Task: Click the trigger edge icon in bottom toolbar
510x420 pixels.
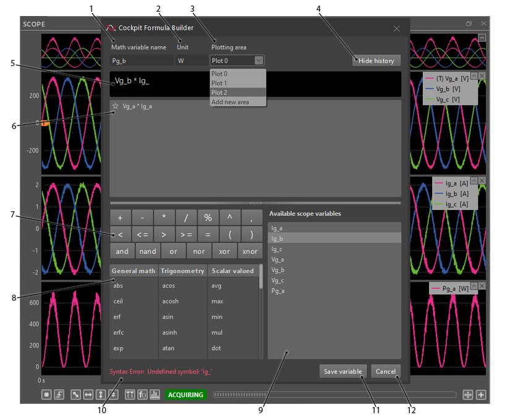Action: click(59, 395)
